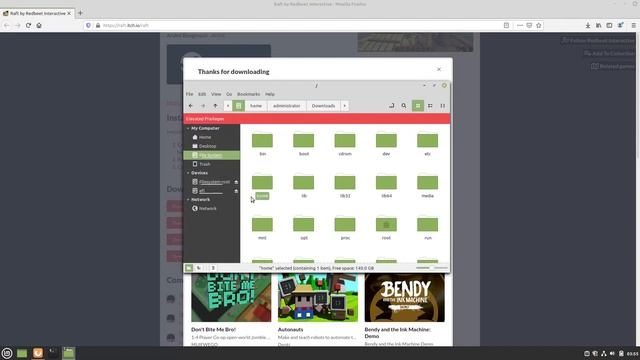Open the Help menu
640x360 pixels.
[270, 94]
